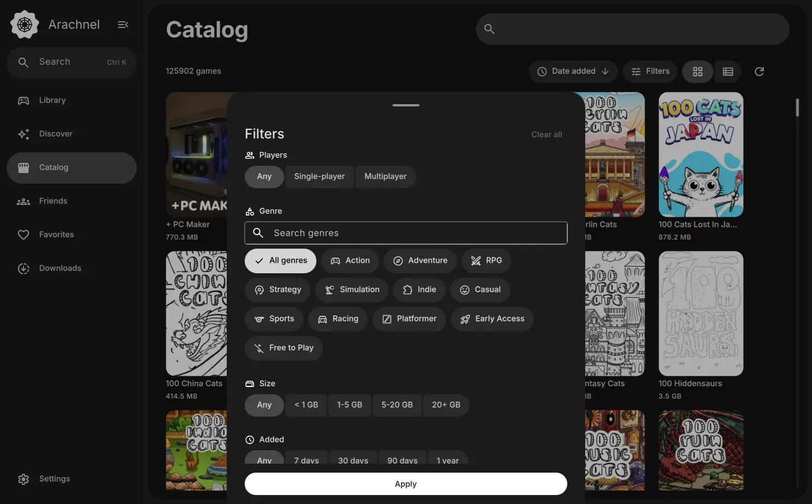Select the Sports genre chip

(274, 319)
